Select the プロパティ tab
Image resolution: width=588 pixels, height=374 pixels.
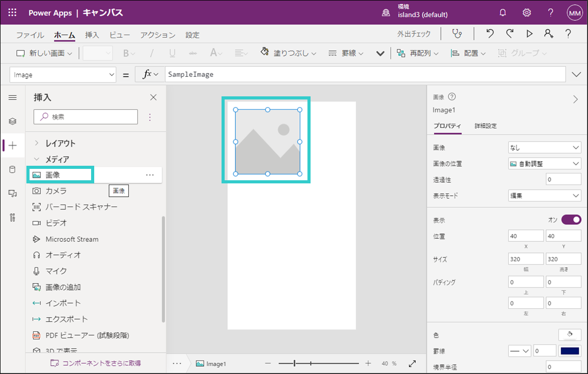pyautogui.click(x=447, y=126)
